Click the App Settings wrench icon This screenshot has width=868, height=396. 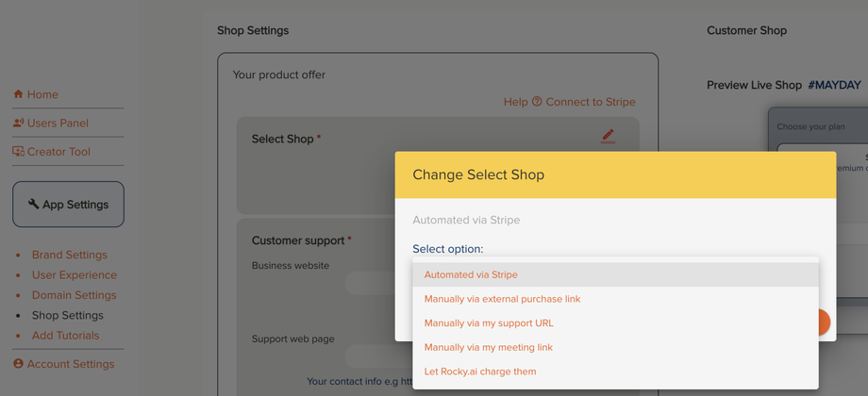click(x=34, y=204)
